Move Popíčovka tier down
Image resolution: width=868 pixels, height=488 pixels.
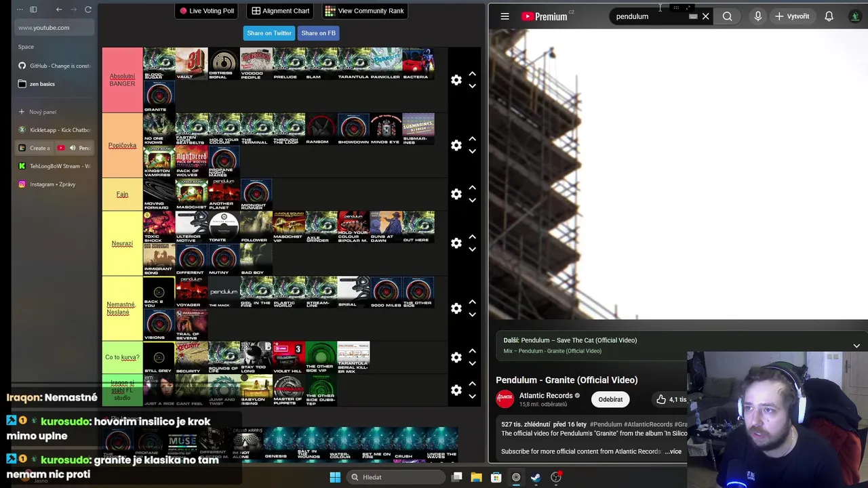[x=472, y=151]
